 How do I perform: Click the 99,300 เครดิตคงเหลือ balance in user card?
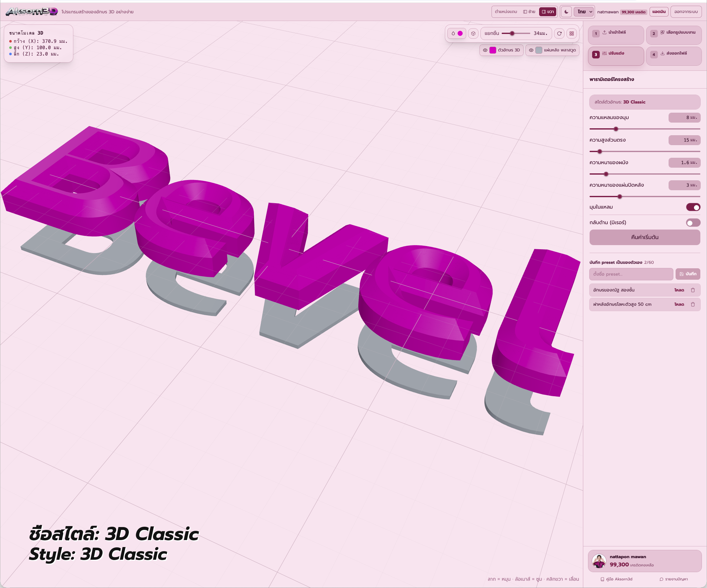[x=631, y=565]
